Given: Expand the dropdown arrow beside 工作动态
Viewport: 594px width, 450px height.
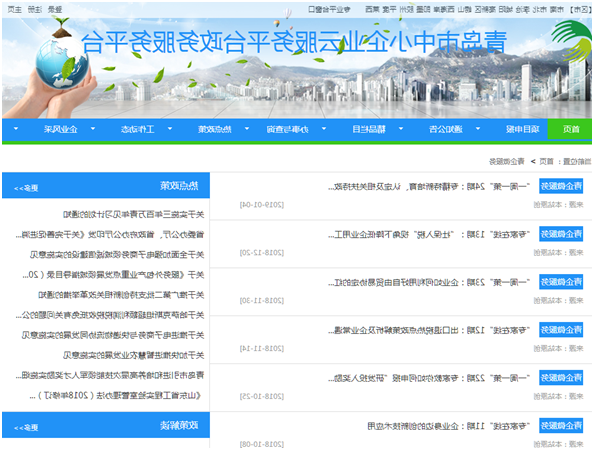Looking at the screenshot, I should (x=93, y=129).
